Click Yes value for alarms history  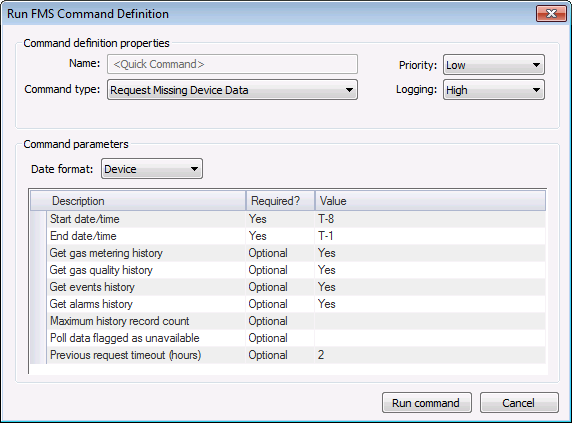click(x=430, y=304)
